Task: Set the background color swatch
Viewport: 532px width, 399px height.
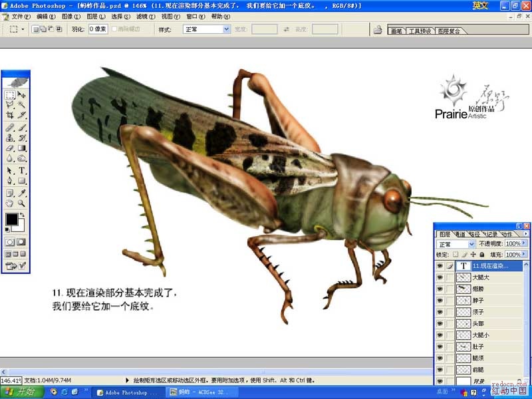Action: coord(21,227)
